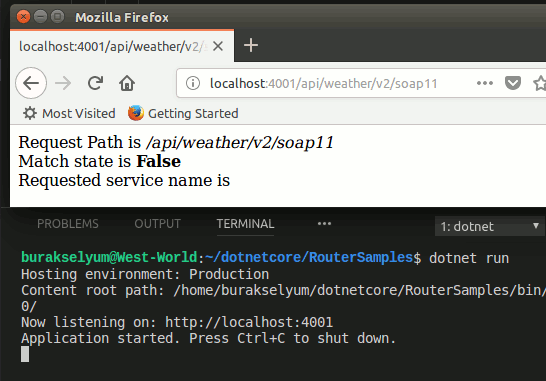Image resolution: width=546 pixels, height=381 pixels.
Task: Close the localhost:4001 tab
Action: 218,46
